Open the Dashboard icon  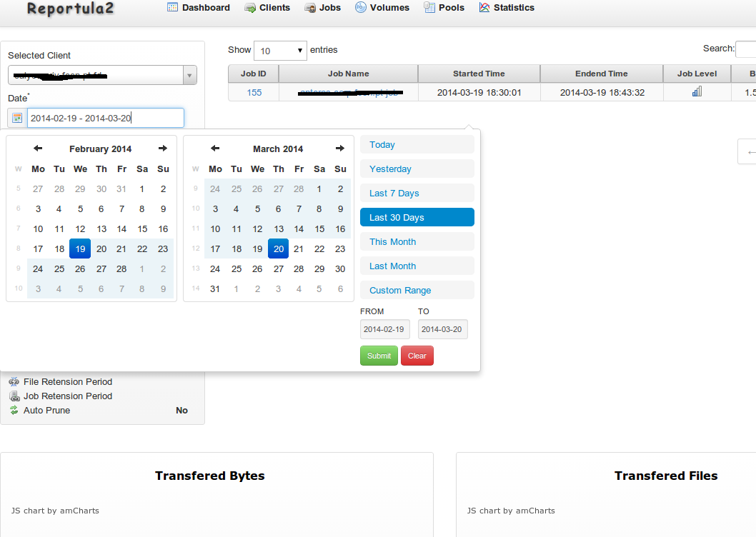click(x=171, y=7)
